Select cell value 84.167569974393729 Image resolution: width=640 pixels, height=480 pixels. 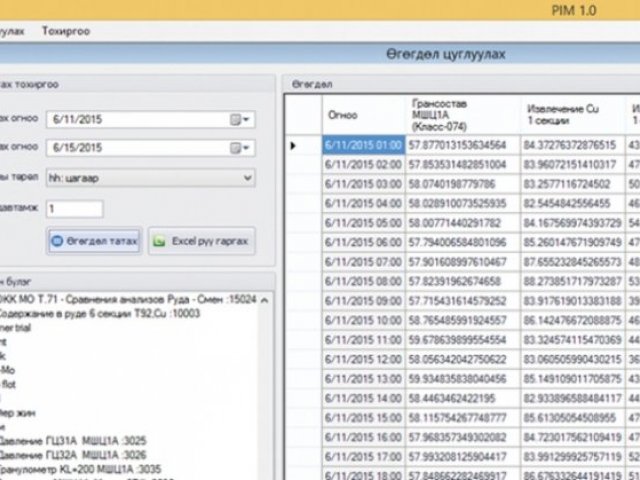(573, 223)
